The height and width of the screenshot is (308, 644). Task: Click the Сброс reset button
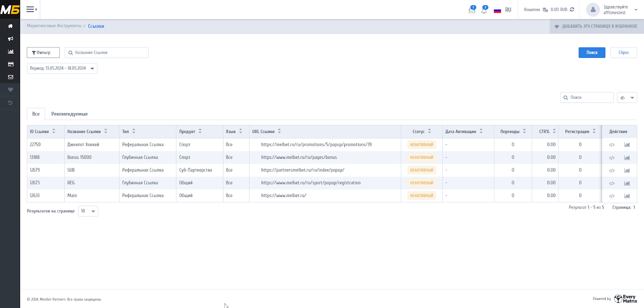(x=623, y=53)
